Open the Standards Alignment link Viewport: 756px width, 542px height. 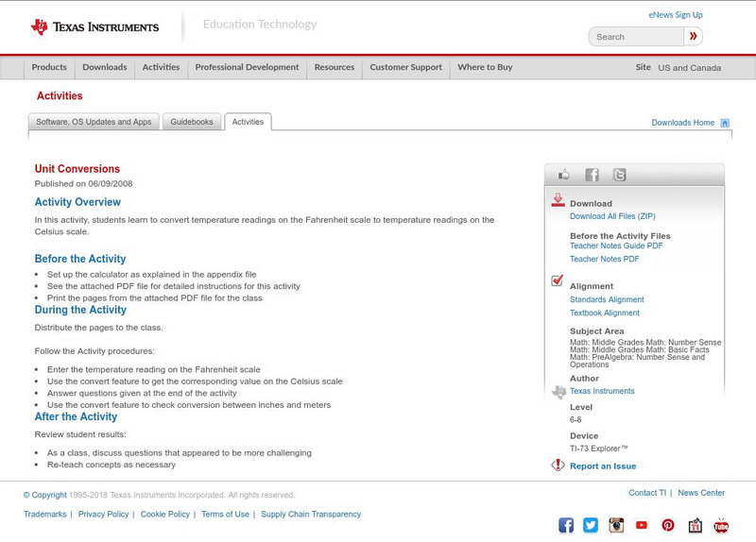coord(607,299)
